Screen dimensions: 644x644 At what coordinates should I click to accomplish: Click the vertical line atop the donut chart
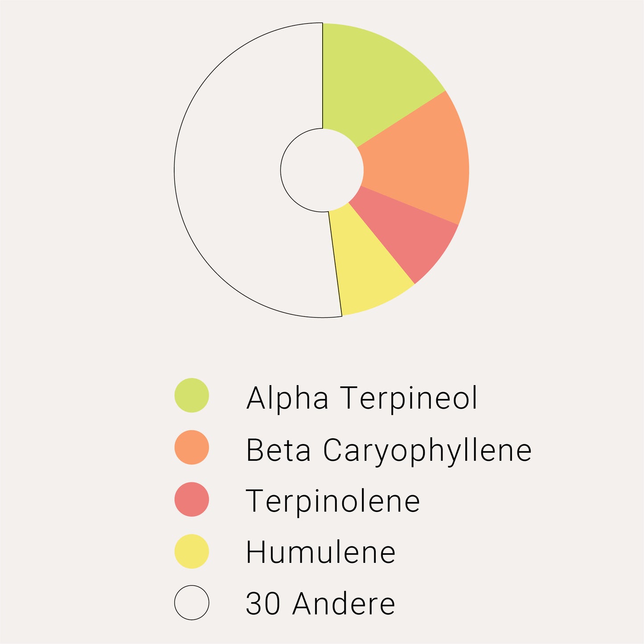[323, 76]
